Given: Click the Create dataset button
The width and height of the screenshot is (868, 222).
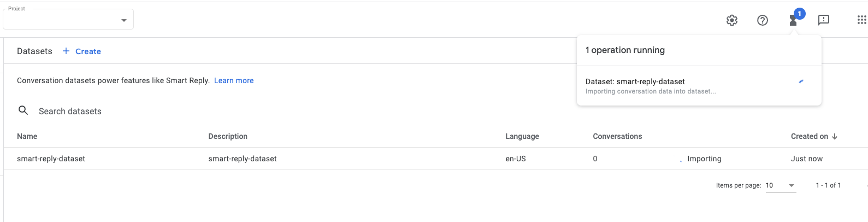Looking at the screenshot, I should click(x=81, y=51).
